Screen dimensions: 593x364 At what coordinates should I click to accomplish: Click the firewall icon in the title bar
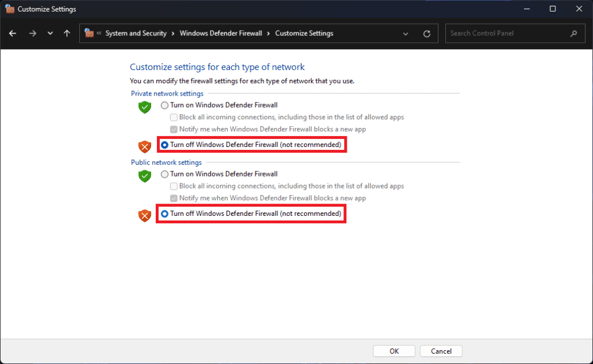coord(8,9)
